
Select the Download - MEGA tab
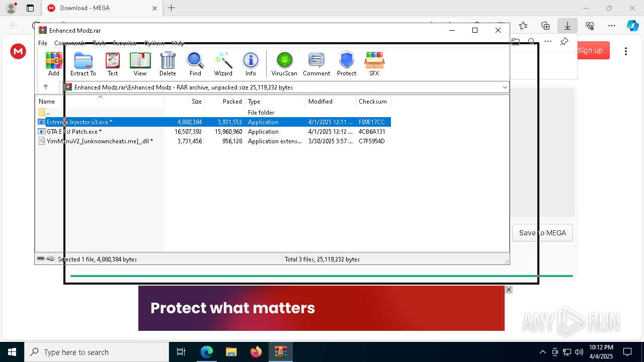[x=102, y=8]
